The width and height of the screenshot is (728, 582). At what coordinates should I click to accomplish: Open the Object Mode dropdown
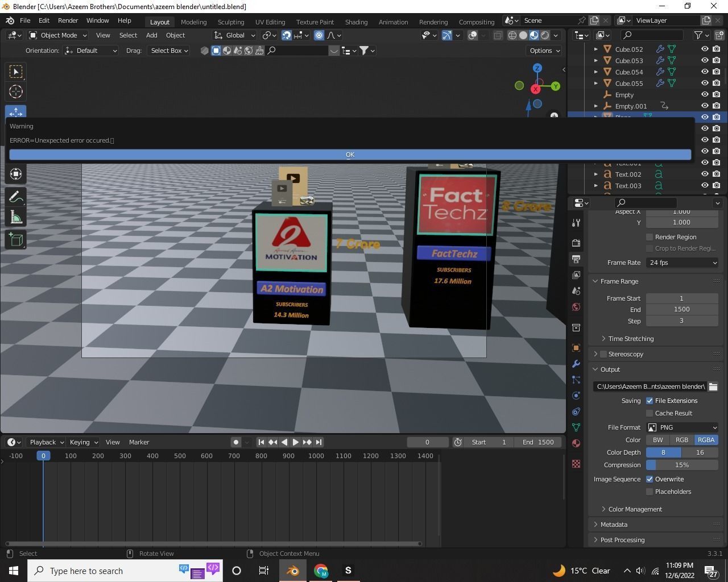coord(57,35)
